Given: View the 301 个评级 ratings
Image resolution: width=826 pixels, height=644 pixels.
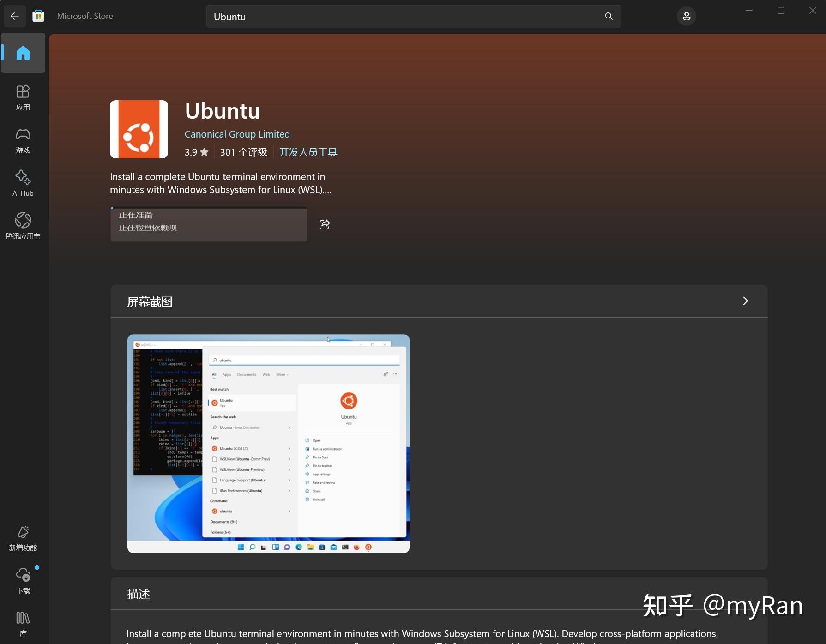Looking at the screenshot, I should [x=243, y=152].
